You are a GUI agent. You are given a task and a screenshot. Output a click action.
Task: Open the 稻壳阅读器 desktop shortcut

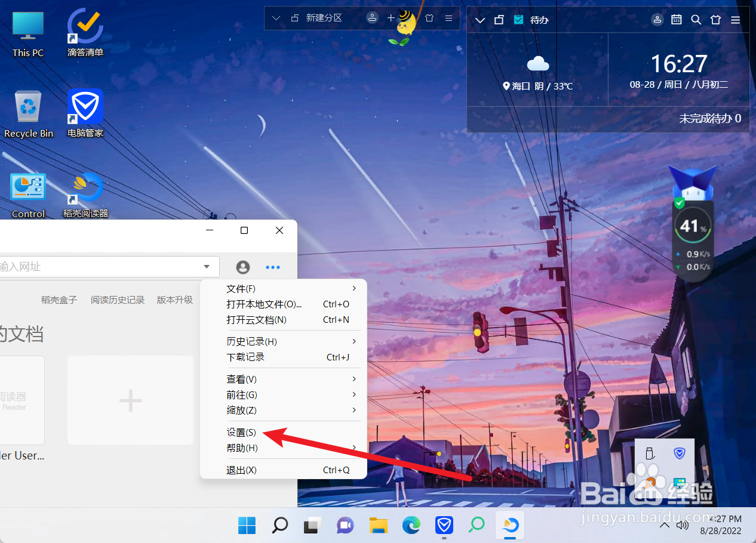pyautogui.click(x=85, y=195)
